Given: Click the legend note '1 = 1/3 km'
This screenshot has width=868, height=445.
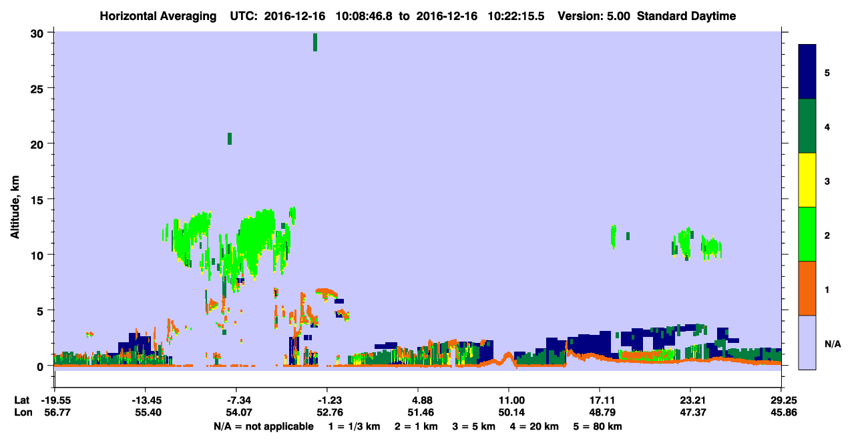Looking at the screenshot, I should [x=354, y=426].
